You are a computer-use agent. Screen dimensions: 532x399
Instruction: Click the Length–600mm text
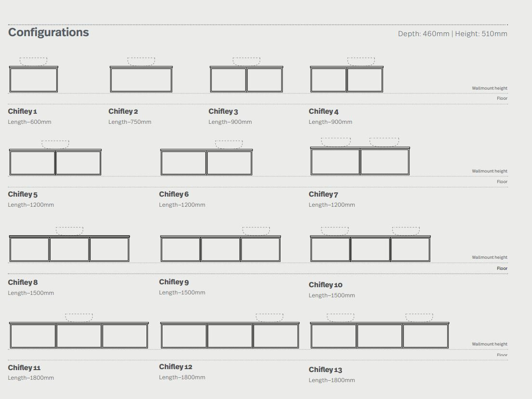click(29, 122)
